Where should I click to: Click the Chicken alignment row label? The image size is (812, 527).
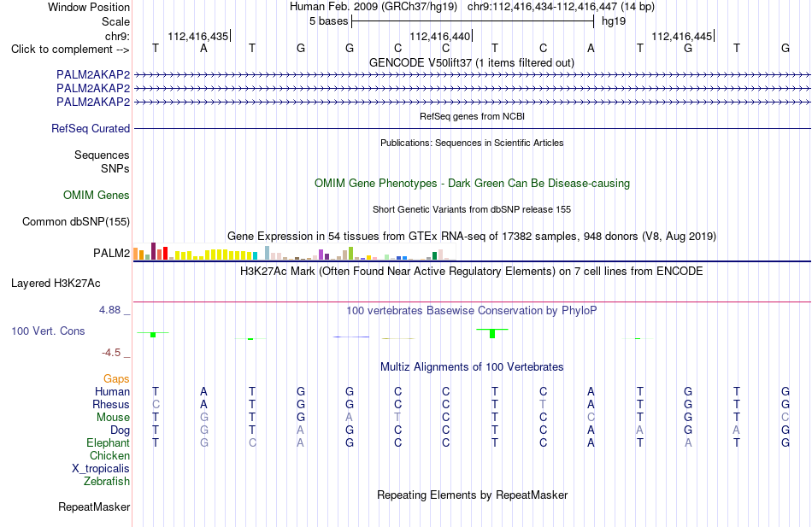pyautogui.click(x=109, y=455)
